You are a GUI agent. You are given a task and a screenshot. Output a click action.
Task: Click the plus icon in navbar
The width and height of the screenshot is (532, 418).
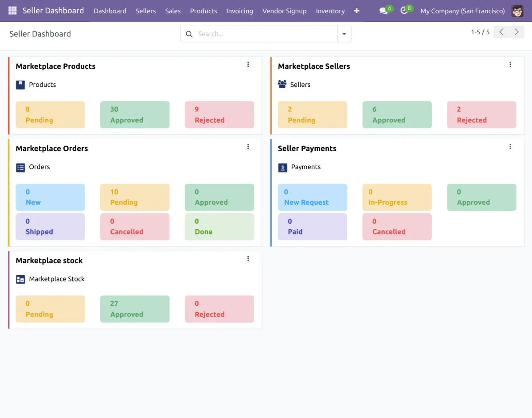pyautogui.click(x=356, y=11)
